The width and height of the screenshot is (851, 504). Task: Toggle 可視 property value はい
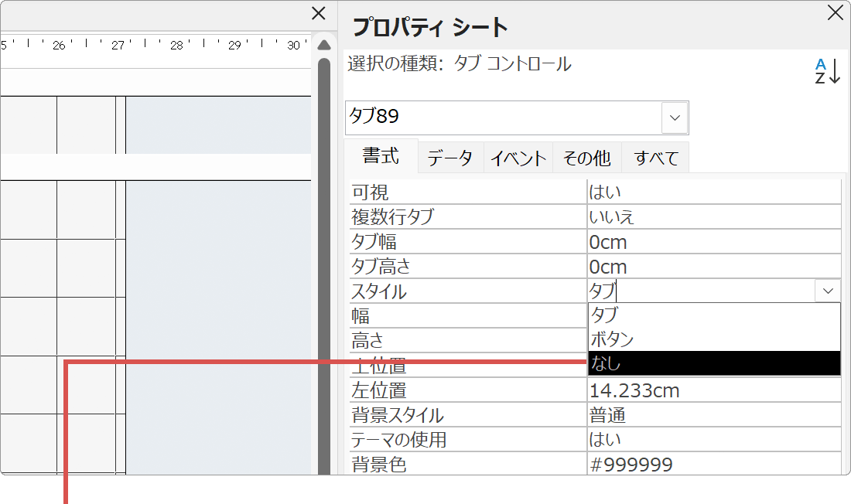pyautogui.click(x=696, y=191)
